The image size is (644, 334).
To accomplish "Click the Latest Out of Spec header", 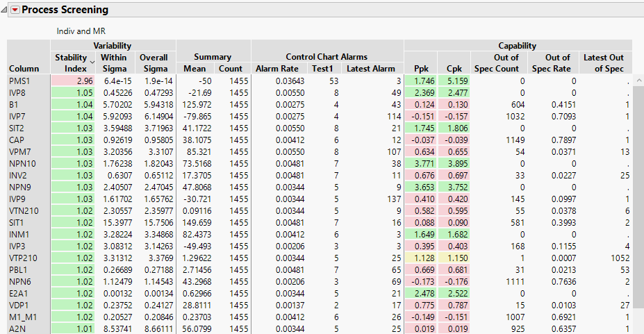I will pos(603,62).
